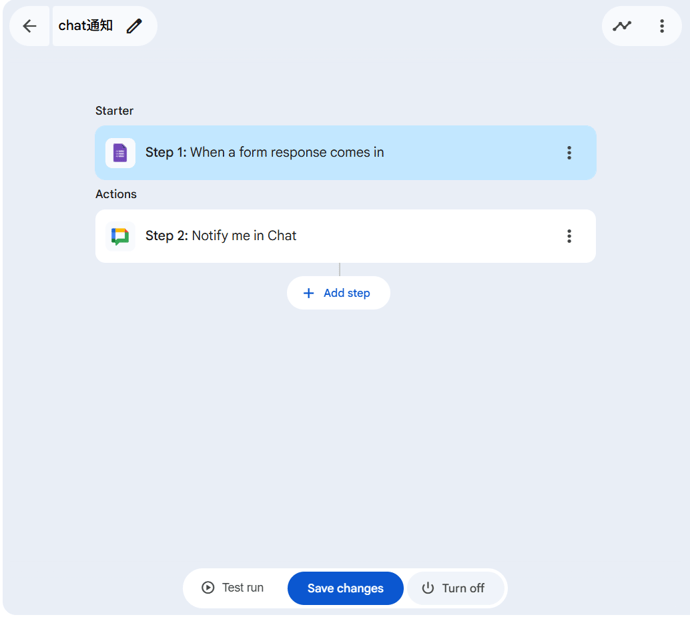Click the Step 2 label text
Screen dimensions: 690x617
pos(167,236)
